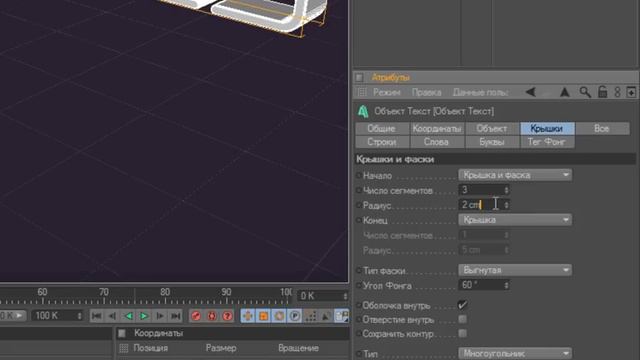This screenshot has height=360, width=640.
Task: Toggle Начало parameter animation dot
Action: click(x=358, y=176)
